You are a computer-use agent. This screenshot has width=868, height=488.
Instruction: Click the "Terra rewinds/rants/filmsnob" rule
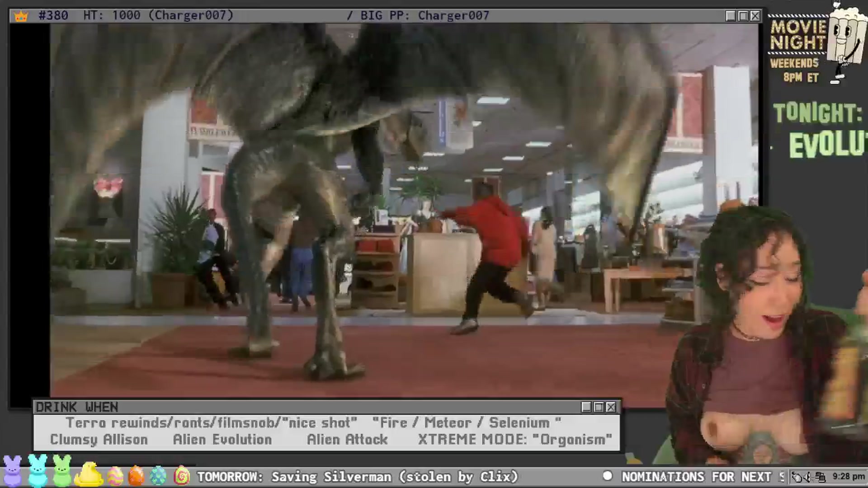(x=211, y=423)
